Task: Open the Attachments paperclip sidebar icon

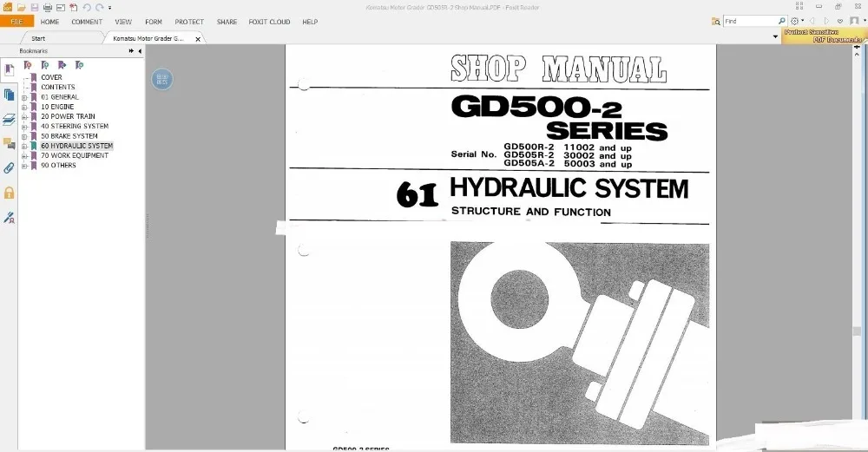Action: (9, 167)
